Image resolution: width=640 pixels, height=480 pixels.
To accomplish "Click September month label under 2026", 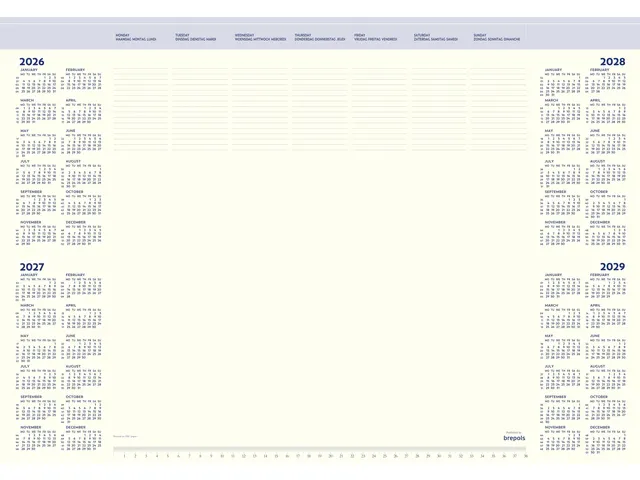I will click(31, 192).
